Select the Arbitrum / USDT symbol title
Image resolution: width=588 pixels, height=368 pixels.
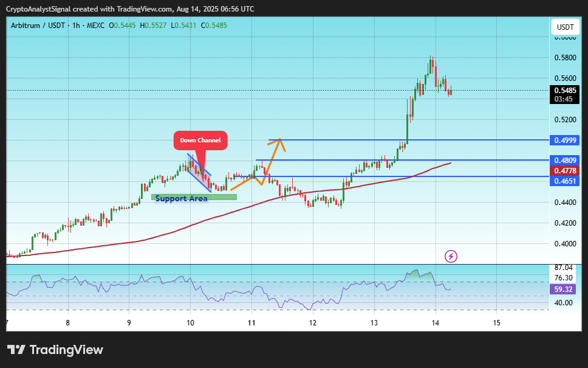[38, 26]
